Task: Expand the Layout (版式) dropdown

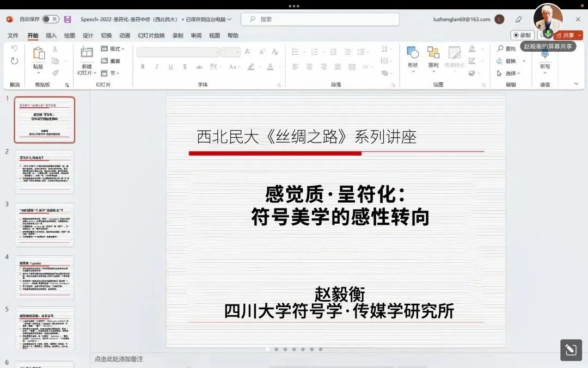Action: [113, 49]
